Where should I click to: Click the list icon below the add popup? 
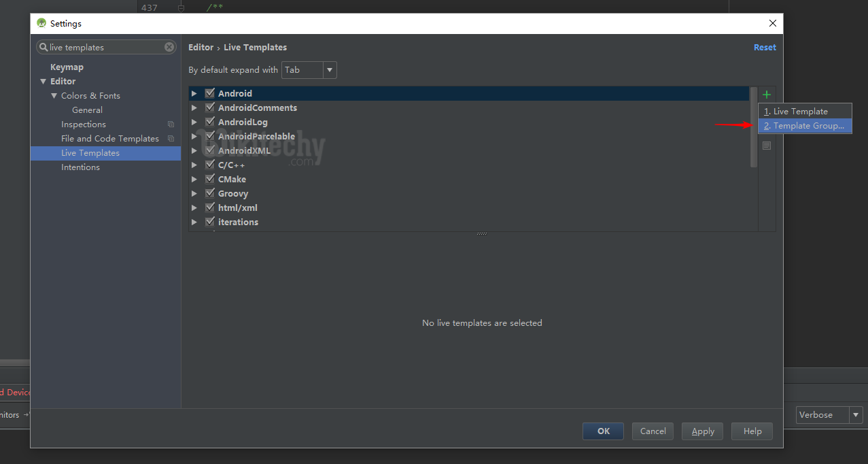click(766, 145)
